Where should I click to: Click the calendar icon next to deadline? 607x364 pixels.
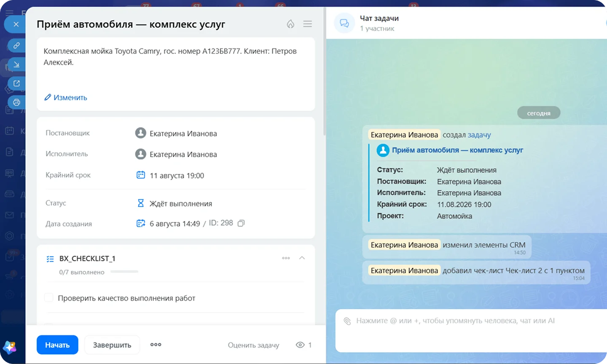pyautogui.click(x=141, y=175)
